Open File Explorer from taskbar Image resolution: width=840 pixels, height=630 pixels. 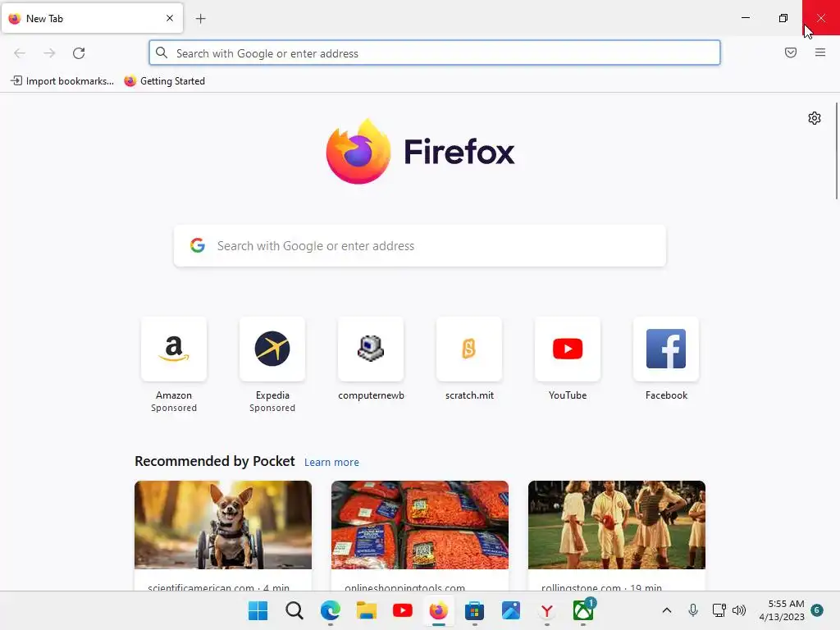pyautogui.click(x=367, y=610)
